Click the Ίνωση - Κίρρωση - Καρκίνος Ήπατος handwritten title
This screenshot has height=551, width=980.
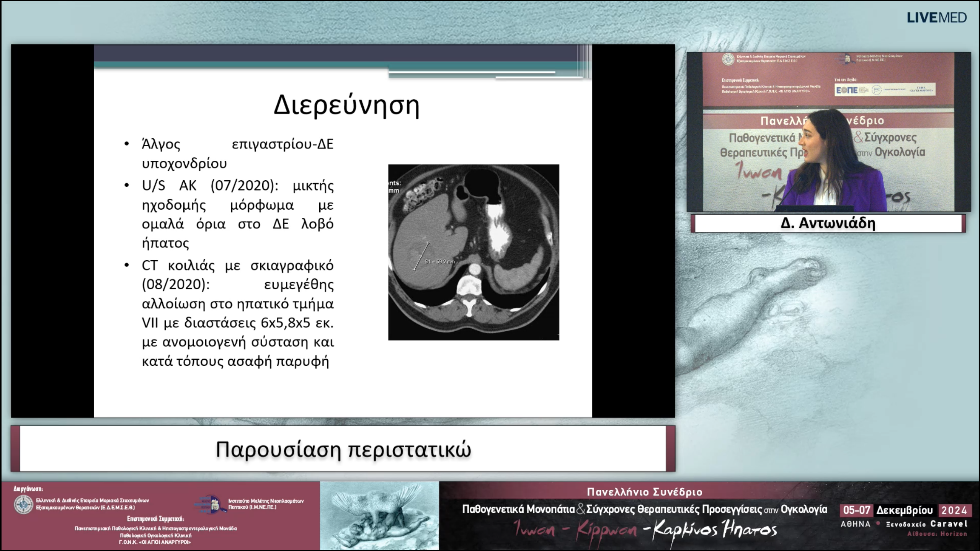click(645, 530)
